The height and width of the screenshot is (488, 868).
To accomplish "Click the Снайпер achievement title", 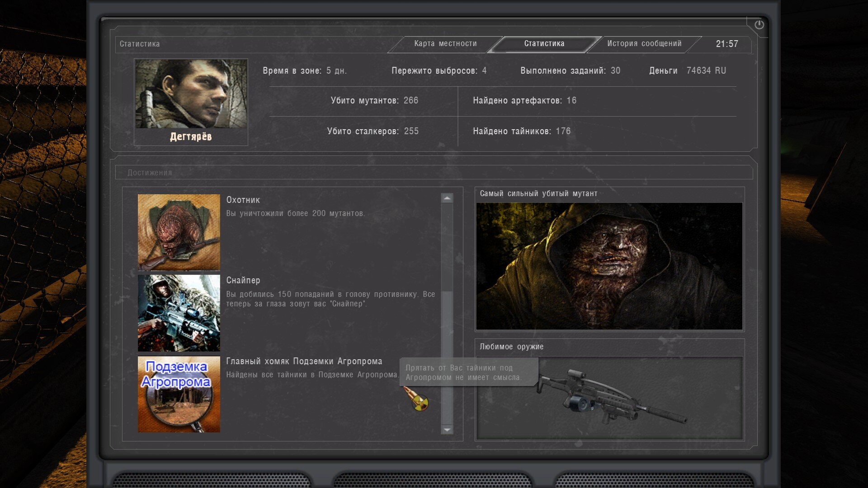I will coord(243,281).
